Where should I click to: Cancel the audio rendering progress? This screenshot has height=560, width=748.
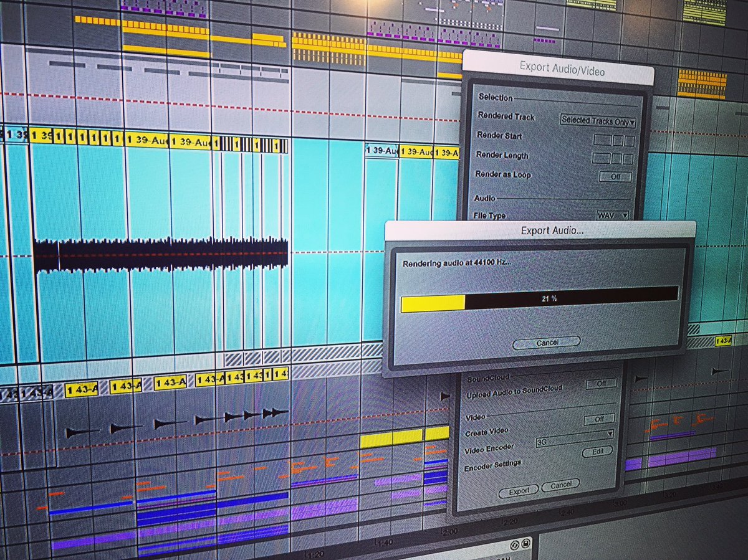point(547,342)
